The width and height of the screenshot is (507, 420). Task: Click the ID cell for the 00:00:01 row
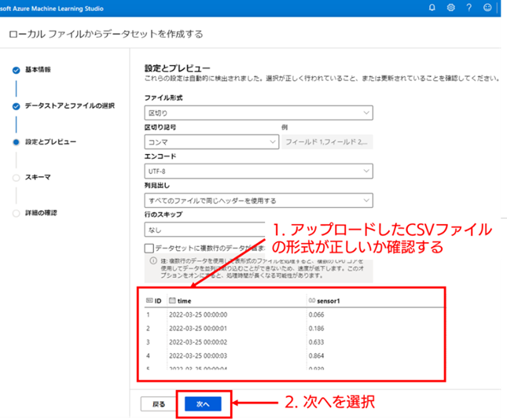pyautogui.click(x=148, y=328)
